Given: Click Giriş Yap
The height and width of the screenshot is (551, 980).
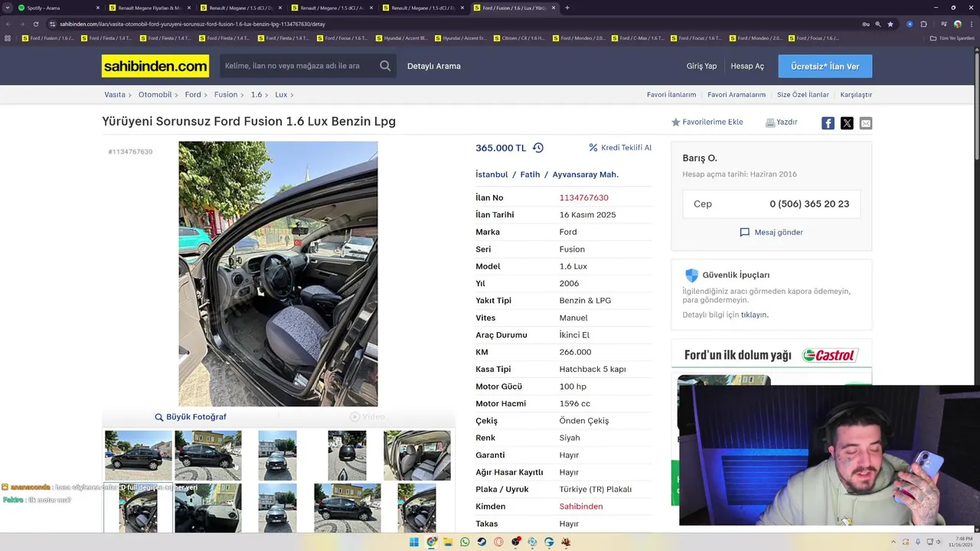Looking at the screenshot, I should click(701, 67).
